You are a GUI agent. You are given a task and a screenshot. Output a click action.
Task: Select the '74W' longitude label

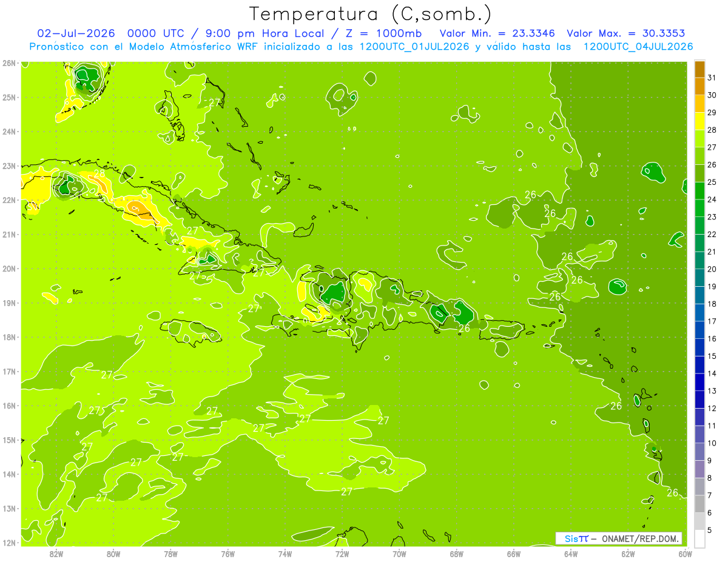tap(285, 554)
